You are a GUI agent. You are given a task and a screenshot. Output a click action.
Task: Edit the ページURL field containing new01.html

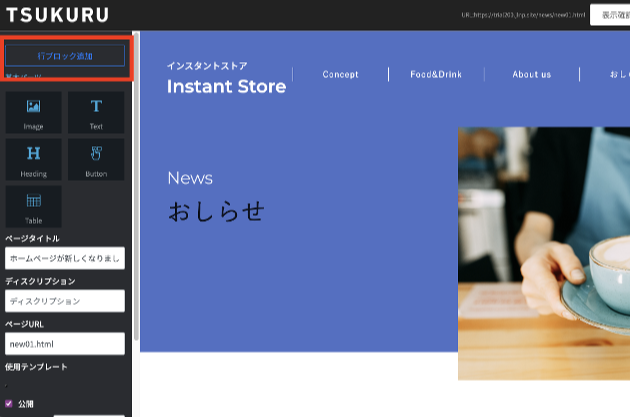[65, 343]
